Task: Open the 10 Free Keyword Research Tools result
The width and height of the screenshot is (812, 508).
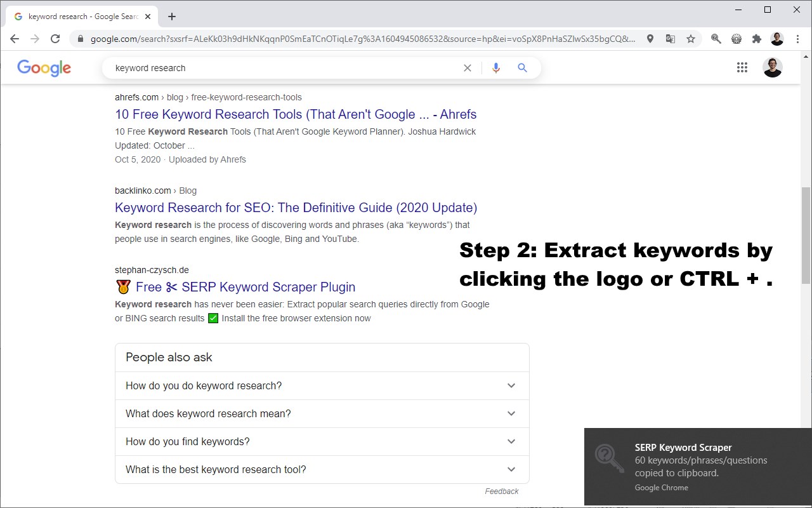Action: 296,114
